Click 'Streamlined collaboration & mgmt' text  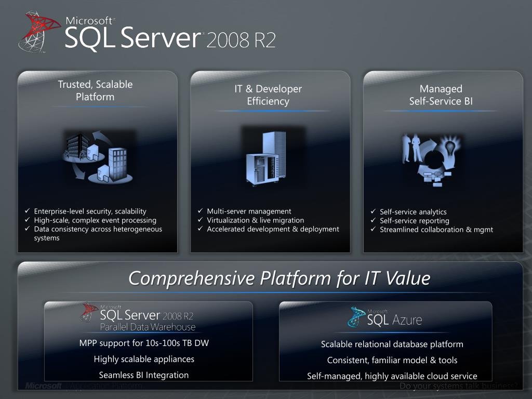pos(436,230)
